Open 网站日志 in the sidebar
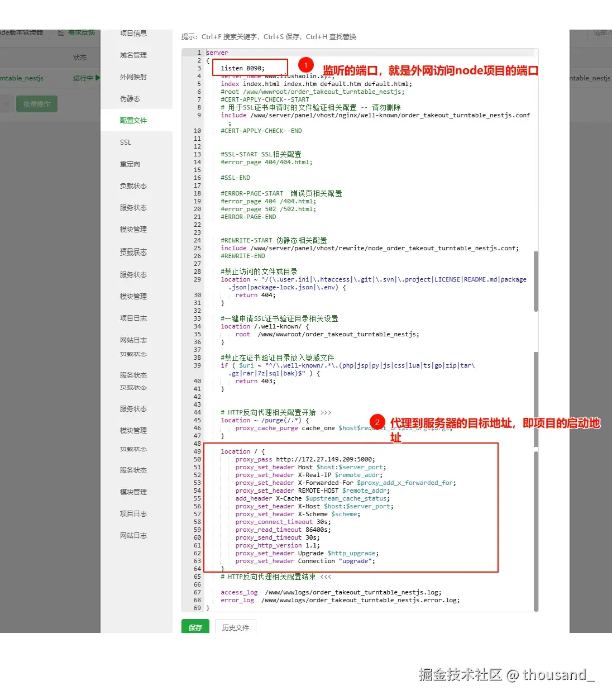This screenshot has height=700, width=612. click(x=133, y=340)
